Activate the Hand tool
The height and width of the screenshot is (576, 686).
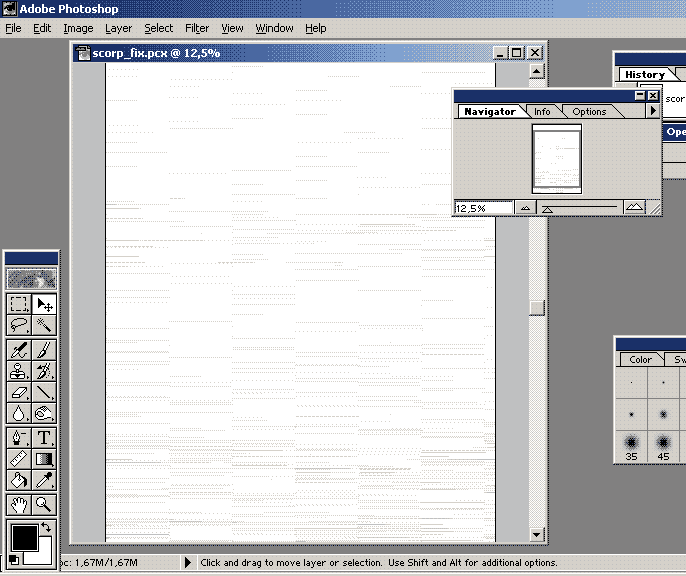coord(19,505)
